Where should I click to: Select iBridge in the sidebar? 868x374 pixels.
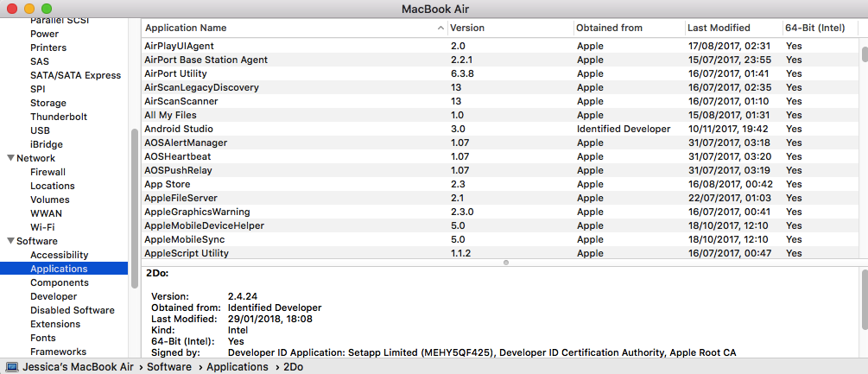pos(47,144)
